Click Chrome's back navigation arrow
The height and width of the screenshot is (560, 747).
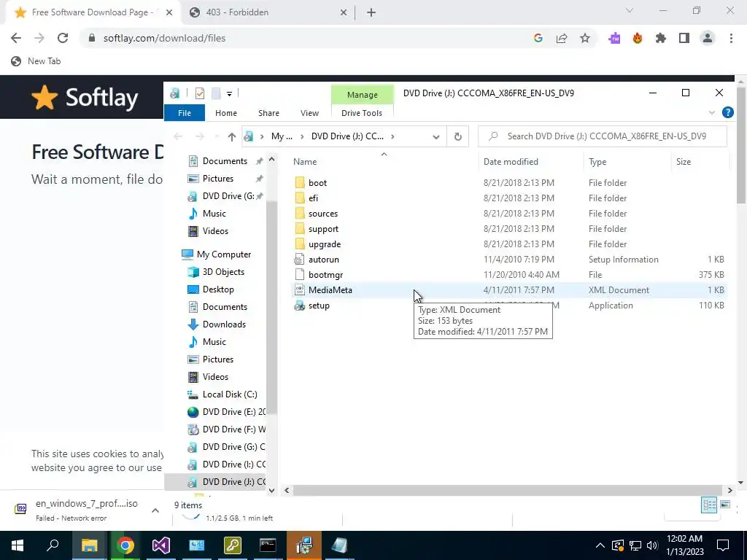(x=16, y=38)
